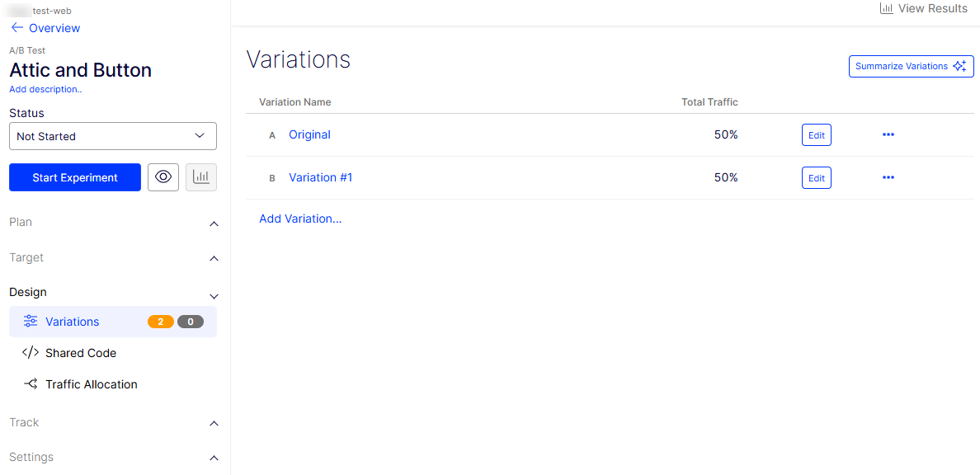Expand the Track section
The image size is (980, 475).
214,423
